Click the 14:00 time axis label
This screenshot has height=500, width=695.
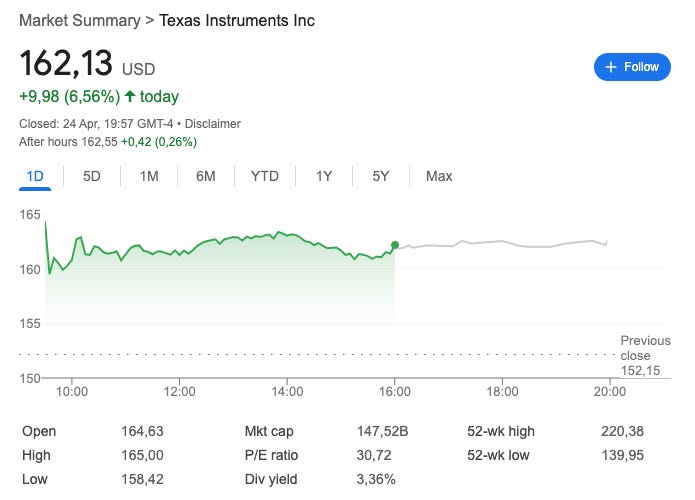click(287, 392)
